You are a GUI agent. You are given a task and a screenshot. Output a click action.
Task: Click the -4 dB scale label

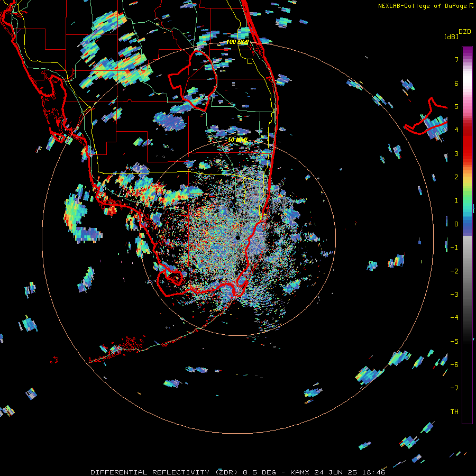click(x=454, y=317)
